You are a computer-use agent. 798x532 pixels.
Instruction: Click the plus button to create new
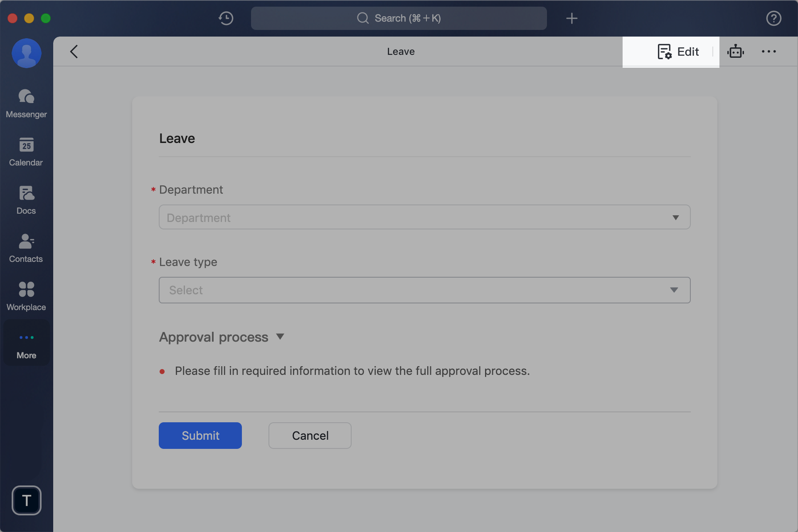click(571, 18)
